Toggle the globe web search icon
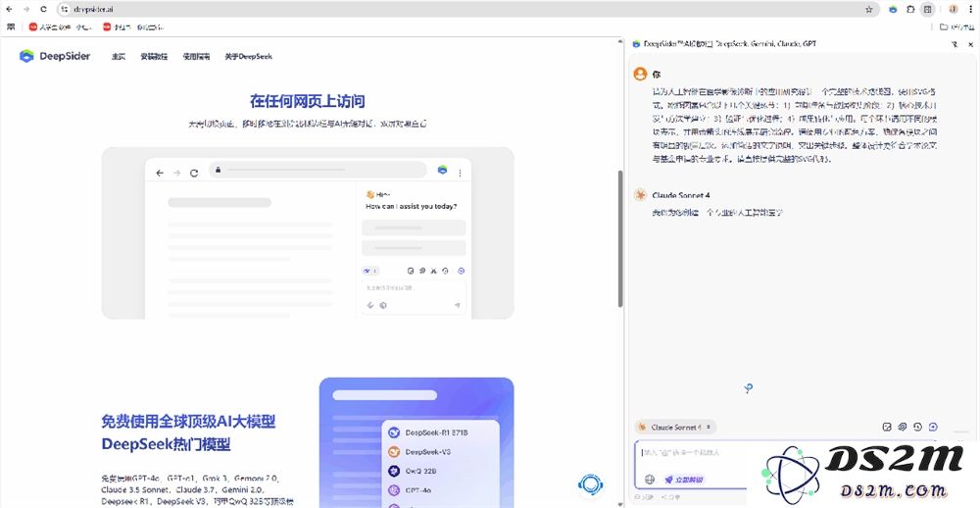This screenshot has height=508, width=980. [649, 480]
